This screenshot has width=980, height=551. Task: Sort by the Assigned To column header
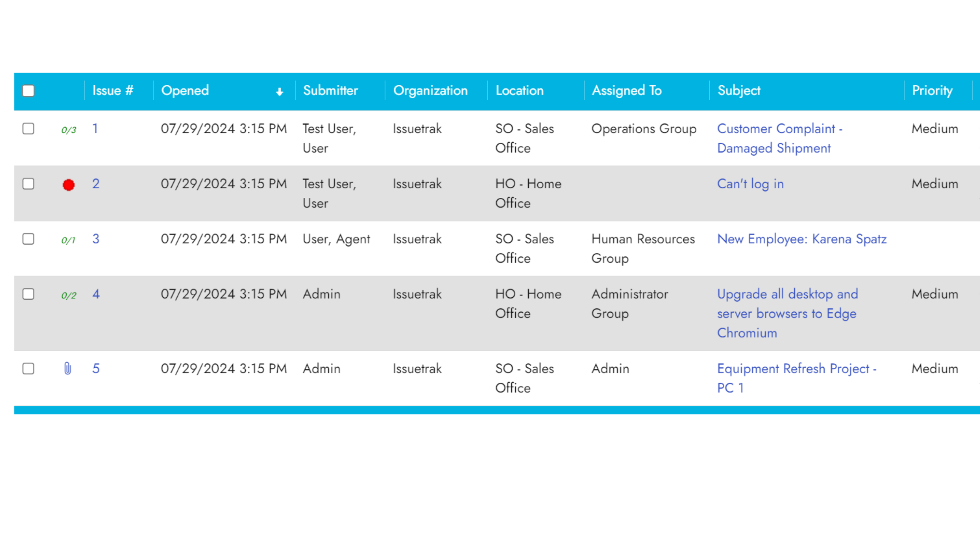pyautogui.click(x=627, y=90)
